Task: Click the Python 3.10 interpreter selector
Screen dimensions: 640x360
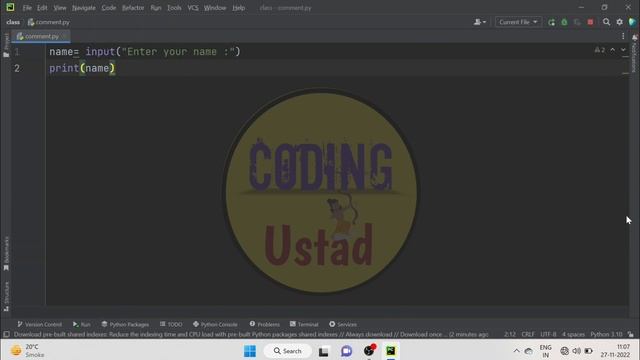Action: pyautogui.click(x=606, y=334)
